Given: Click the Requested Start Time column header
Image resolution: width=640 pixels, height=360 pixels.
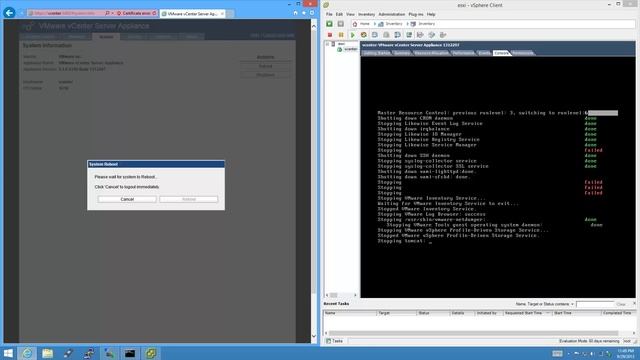Looking at the screenshot, I should click(527, 313).
